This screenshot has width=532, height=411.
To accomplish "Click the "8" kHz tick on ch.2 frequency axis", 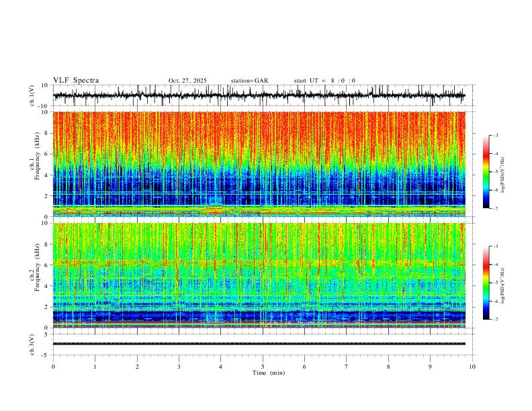I will [47, 244].
